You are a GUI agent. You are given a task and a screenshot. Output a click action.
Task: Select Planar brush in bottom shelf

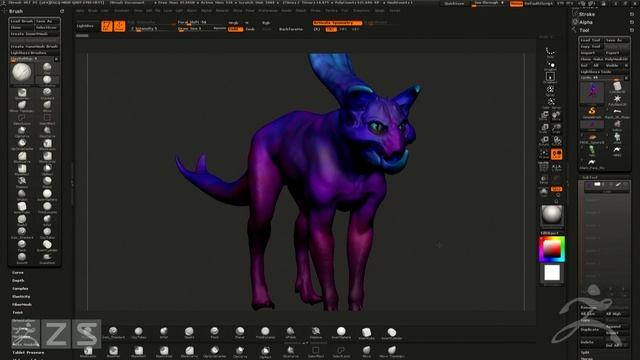tap(240, 333)
